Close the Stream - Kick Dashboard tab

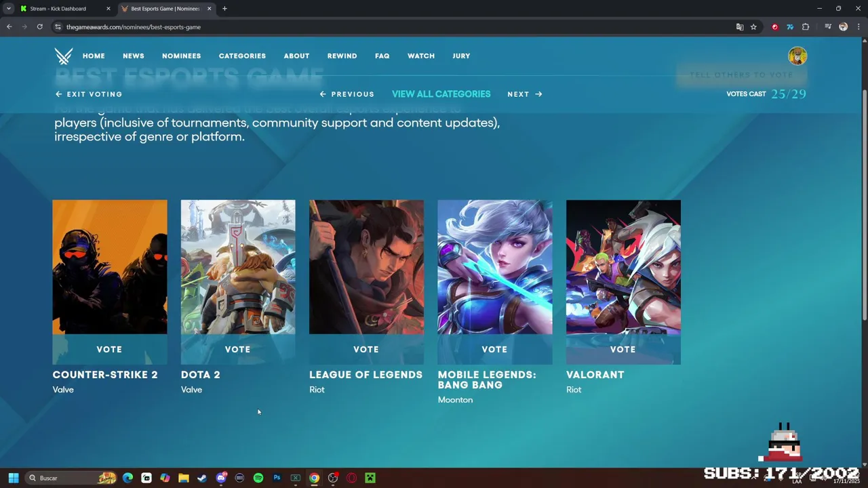[108, 9]
